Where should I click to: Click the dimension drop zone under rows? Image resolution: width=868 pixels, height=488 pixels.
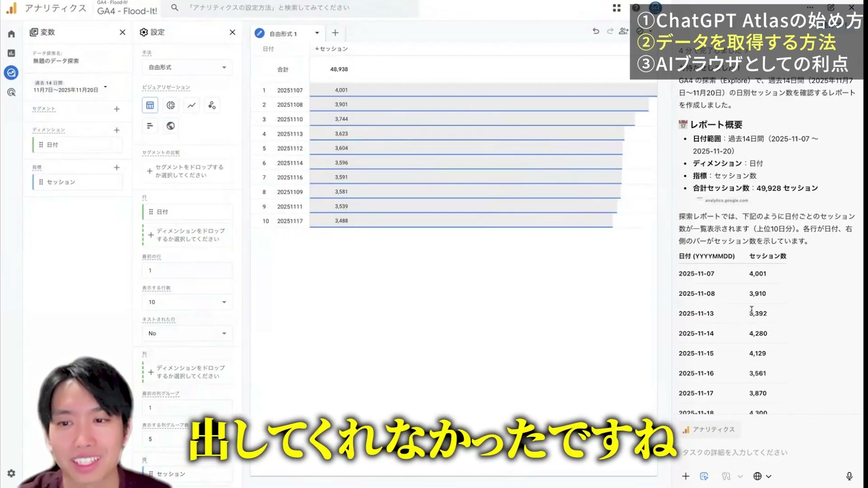(x=187, y=235)
